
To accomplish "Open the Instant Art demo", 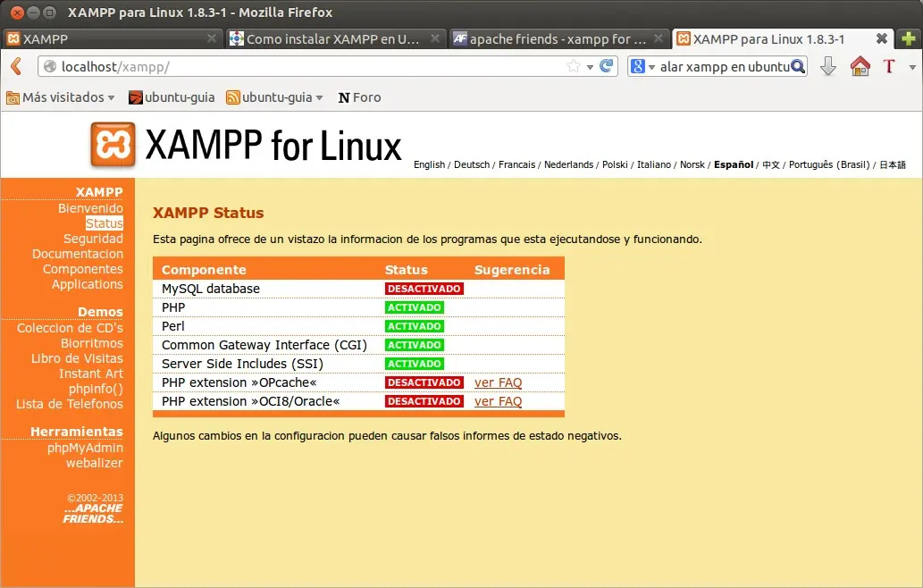I will point(91,374).
